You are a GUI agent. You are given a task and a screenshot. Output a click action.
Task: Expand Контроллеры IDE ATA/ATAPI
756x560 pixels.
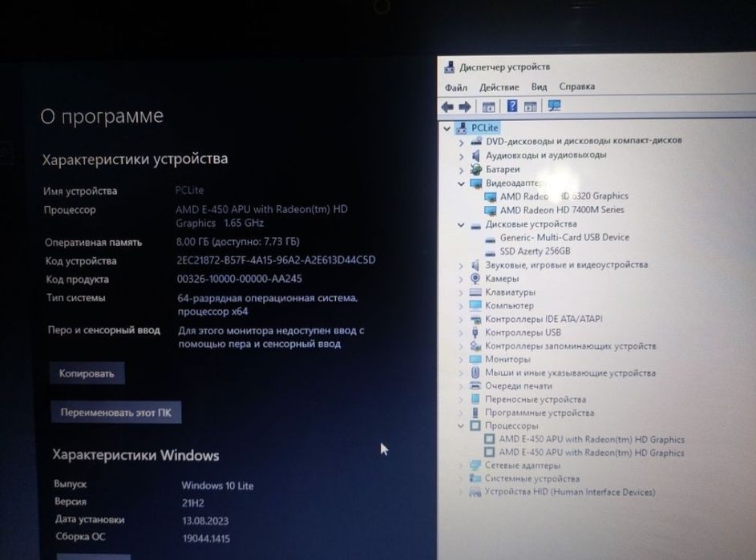click(461, 320)
